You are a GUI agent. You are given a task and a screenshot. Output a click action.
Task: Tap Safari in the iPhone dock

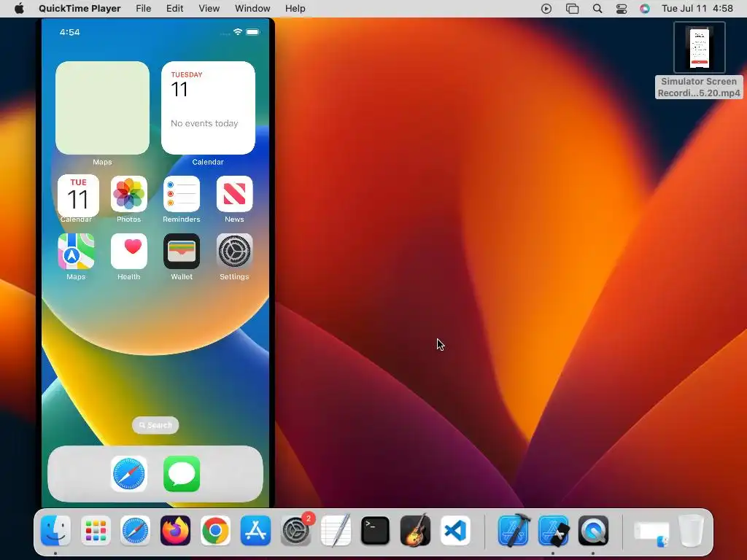(128, 474)
